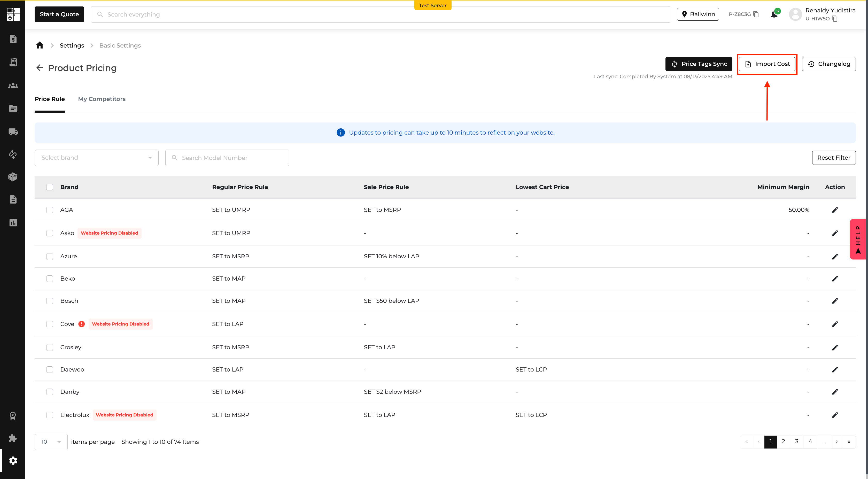The width and height of the screenshot is (868, 479).
Task: Open items per page dropdown
Action: [x=51, y=442]
